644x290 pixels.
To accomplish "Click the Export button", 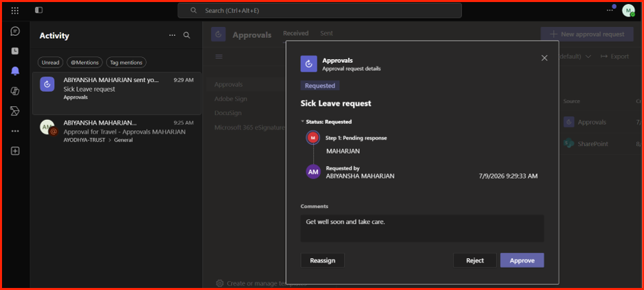I will point(615,56).
